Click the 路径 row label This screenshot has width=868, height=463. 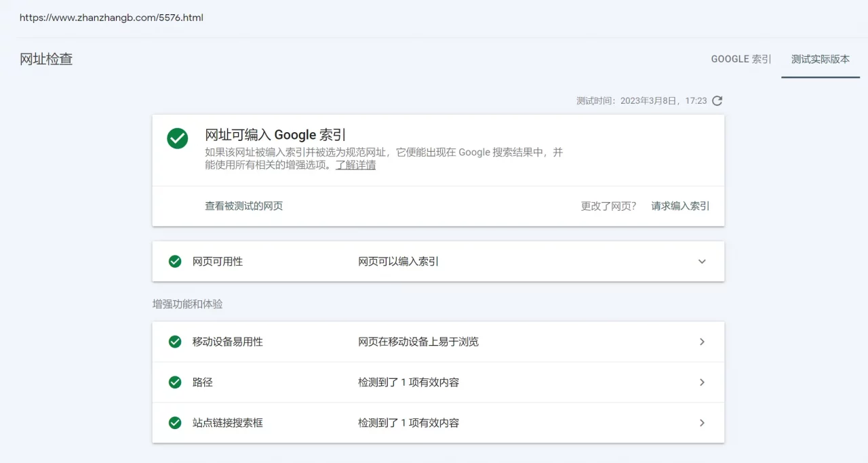pos(203,382)
